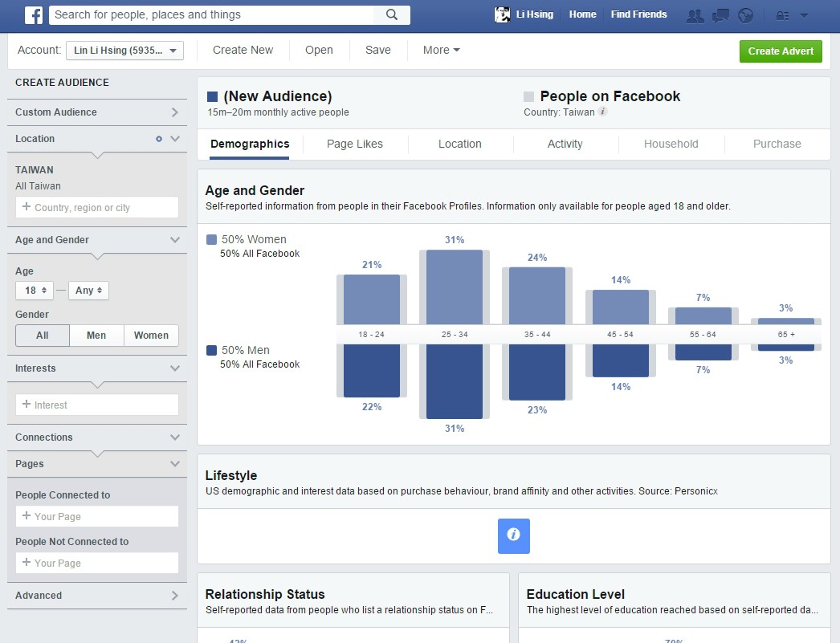The height and width of the screenshot is (643, 840).
Task: Open the privacy shortcuts lock icon
Action: pyautogui.click(x=783, y=15)
